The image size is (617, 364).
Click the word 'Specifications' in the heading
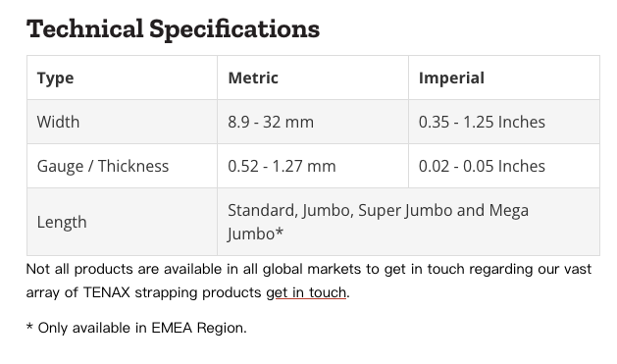(x=234, y=29)
